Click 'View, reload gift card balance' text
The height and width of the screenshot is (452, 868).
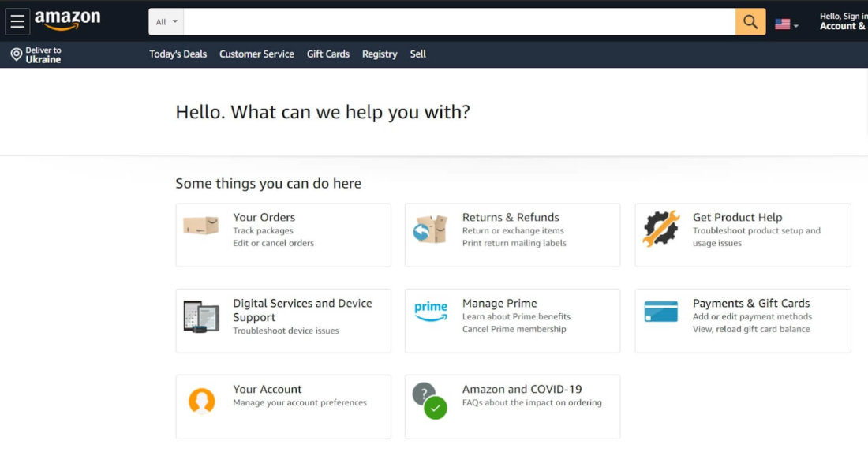pyautogui.click(x=751, y=329)
